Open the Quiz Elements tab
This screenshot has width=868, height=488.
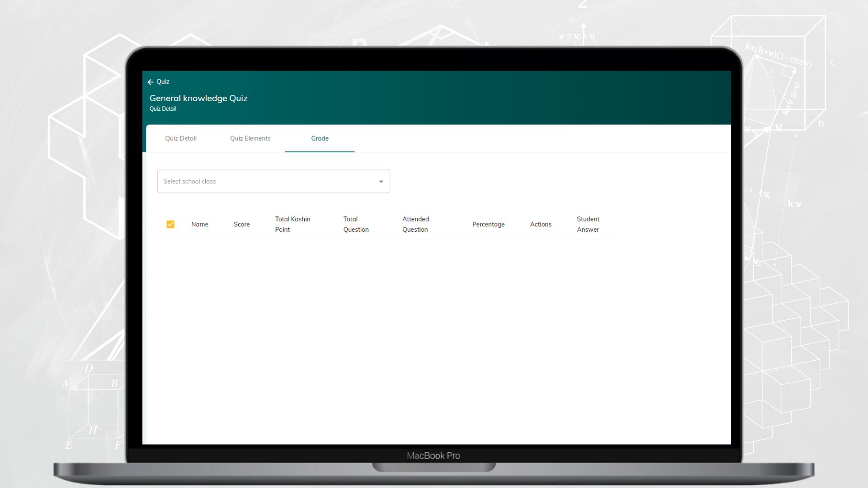(250, 138)
